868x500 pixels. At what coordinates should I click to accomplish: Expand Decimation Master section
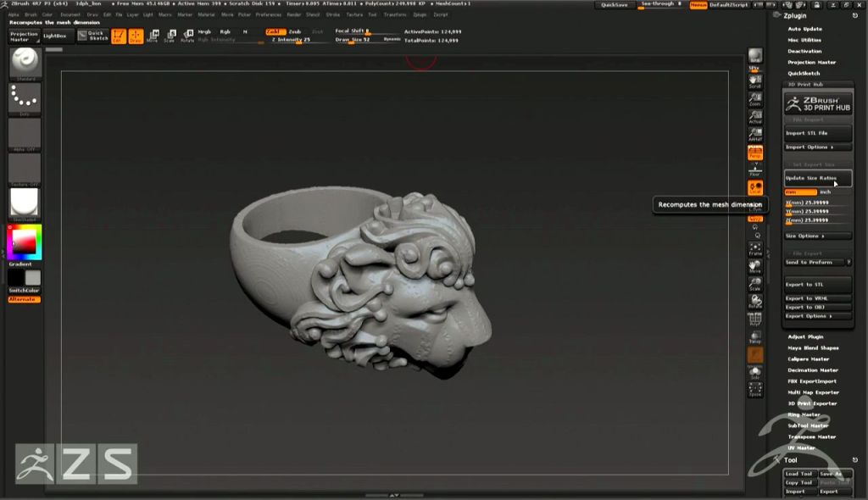pyautogui.click(x=813, y=370)
